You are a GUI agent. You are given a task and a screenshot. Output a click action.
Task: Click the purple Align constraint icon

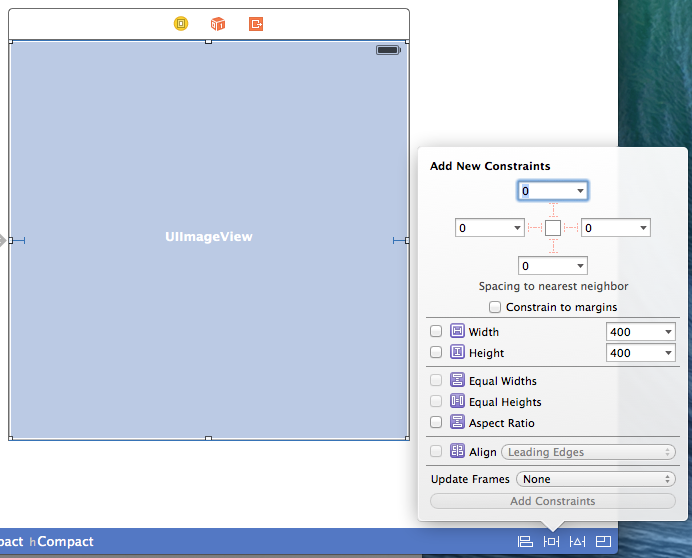(x=457, y=451)
